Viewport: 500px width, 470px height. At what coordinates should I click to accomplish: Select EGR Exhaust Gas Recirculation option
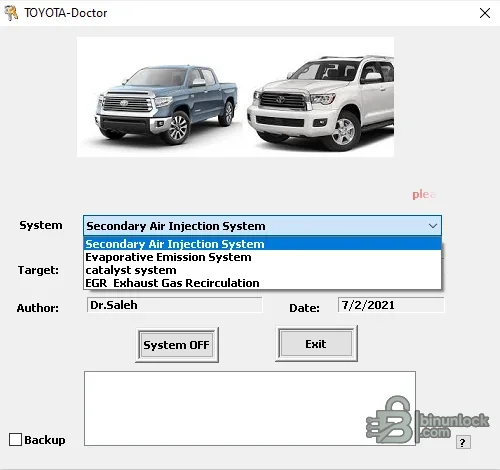click(x=262, y=283)
